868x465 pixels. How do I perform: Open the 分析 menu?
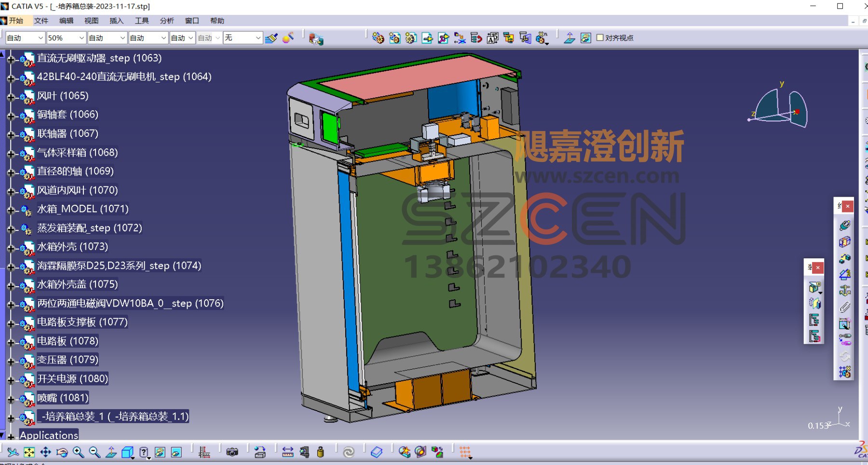coord(167,21)
